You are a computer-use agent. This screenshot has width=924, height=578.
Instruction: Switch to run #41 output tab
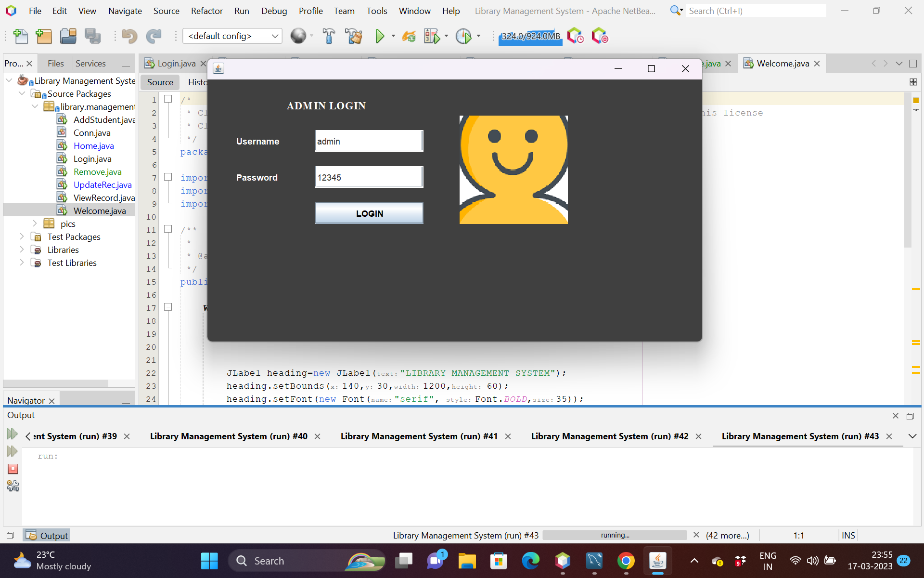(x=419, y=436)
